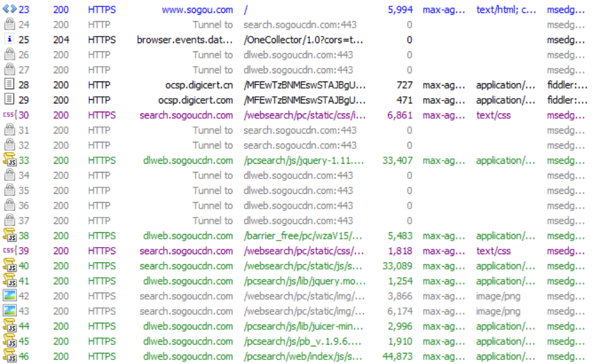Click body size 33,407
Screen dimensions: 605x364
397,160
